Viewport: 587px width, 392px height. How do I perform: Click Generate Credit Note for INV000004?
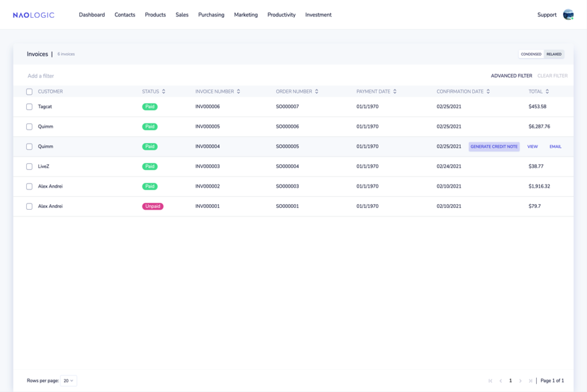pos(494,147)
